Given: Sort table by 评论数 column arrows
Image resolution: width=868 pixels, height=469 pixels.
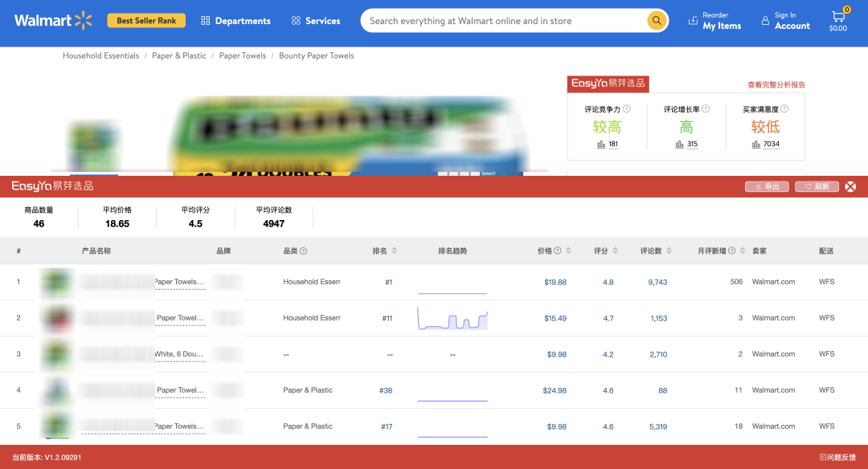Looking at the screenshot, I should (669, 251).
